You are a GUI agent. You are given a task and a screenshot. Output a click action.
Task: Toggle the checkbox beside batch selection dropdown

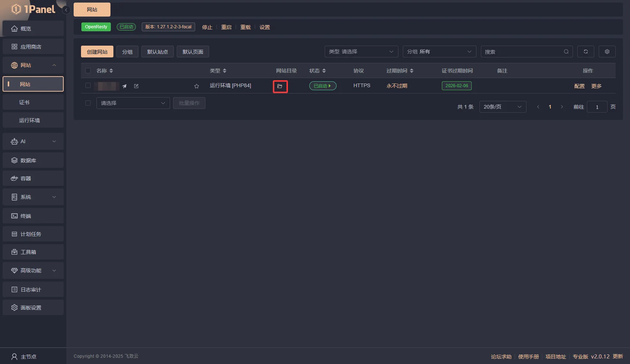(88, 103)
